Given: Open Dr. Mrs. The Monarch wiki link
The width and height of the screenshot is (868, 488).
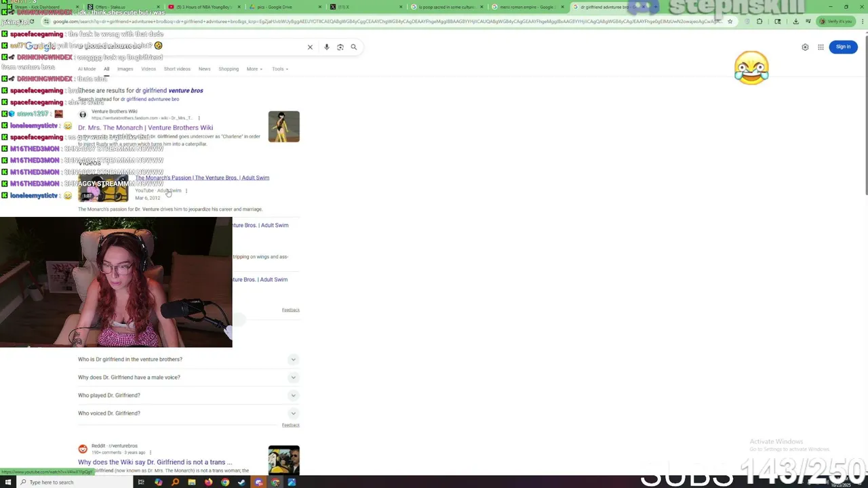Looking at the screenshot, I should point(145,127).
